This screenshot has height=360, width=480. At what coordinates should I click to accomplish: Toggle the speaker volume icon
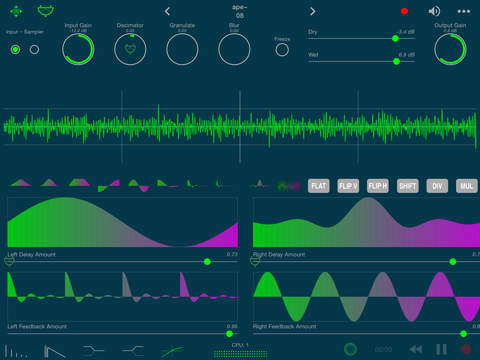(434, 11)
